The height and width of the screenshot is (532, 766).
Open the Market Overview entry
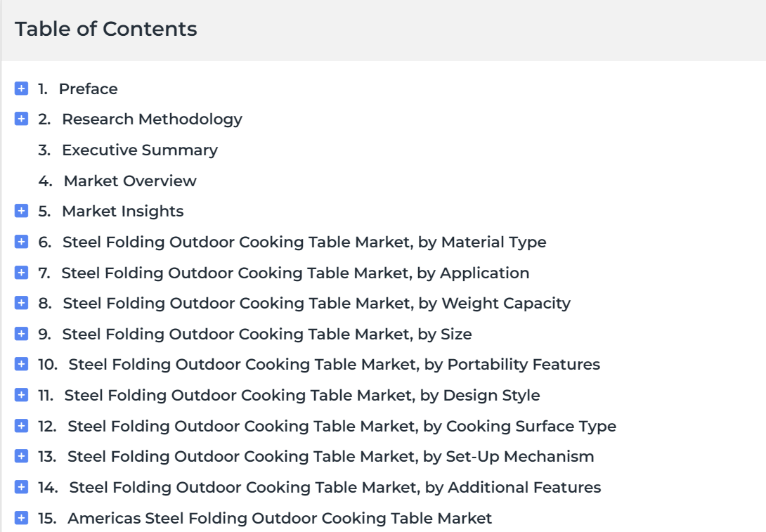(130, 181)
